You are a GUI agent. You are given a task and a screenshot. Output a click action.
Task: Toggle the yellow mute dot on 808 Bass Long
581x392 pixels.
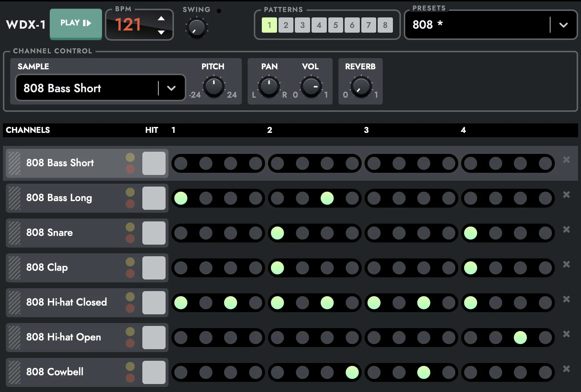coord(130,192)
